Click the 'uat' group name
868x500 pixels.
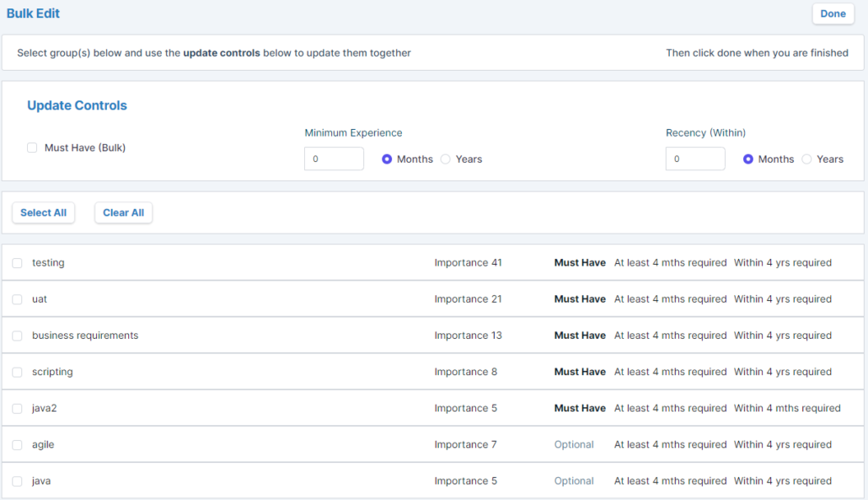point(40,299)
